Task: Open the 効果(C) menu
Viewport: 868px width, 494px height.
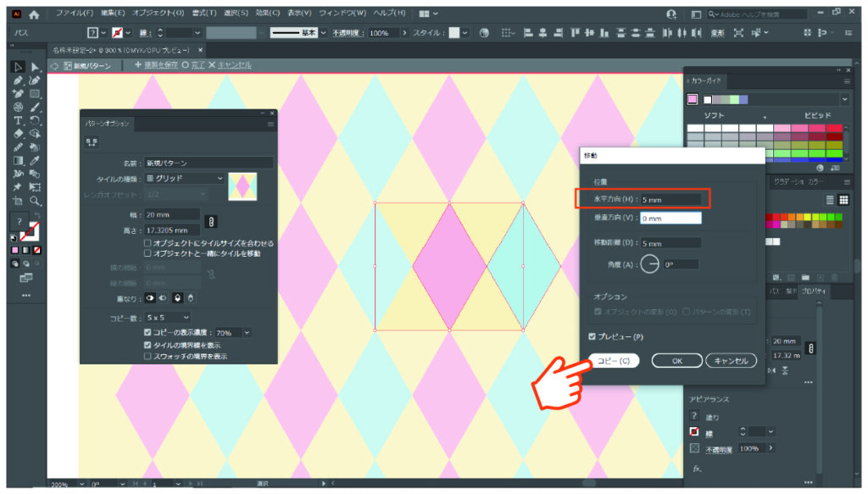Action: coord(267,13)
